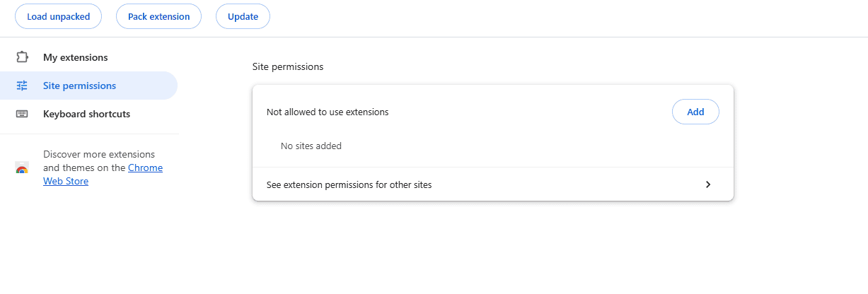Viewport: 868px width, 294px height.
Task: Click the Load unpacked button
Action: click(x=58, y=16)
